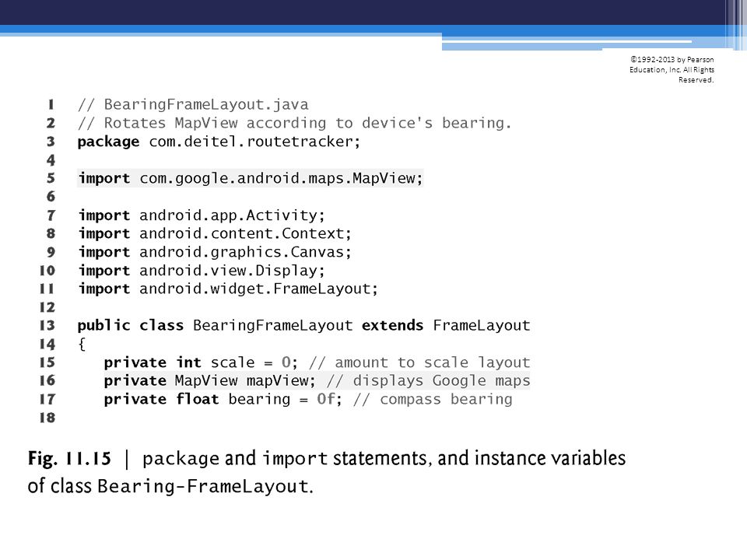Screen dimensions: 747x560
Task: Click the class declaration 'public class BearingFrameLayout extends FrameLayout'
Action: coord(303,325)
